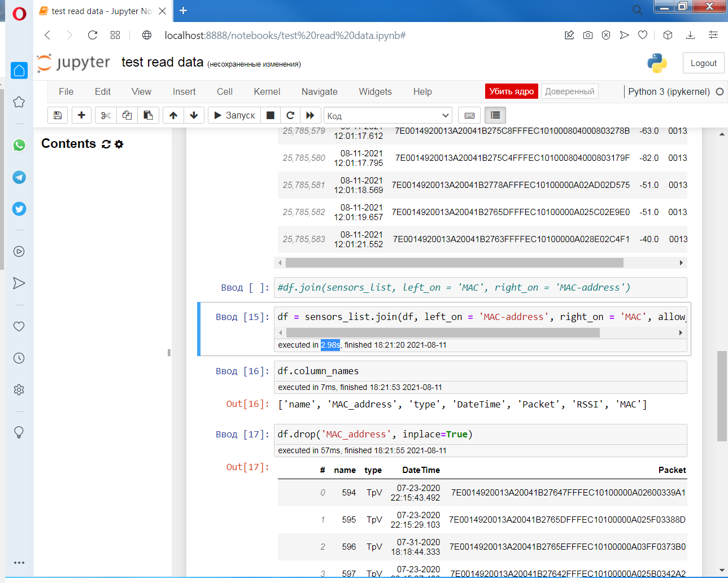Open Opera easy setup sliders icon
This screenshot has height=583, width=728.
coord(713,35)
